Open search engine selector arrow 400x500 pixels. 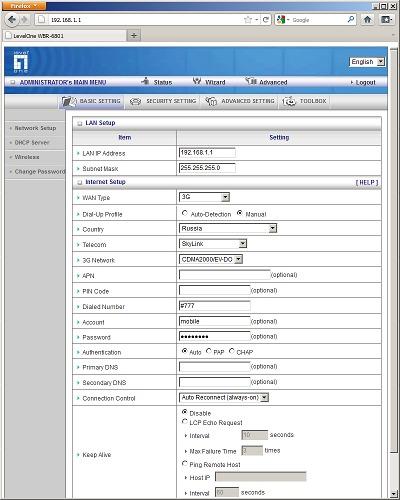point(288,20)
